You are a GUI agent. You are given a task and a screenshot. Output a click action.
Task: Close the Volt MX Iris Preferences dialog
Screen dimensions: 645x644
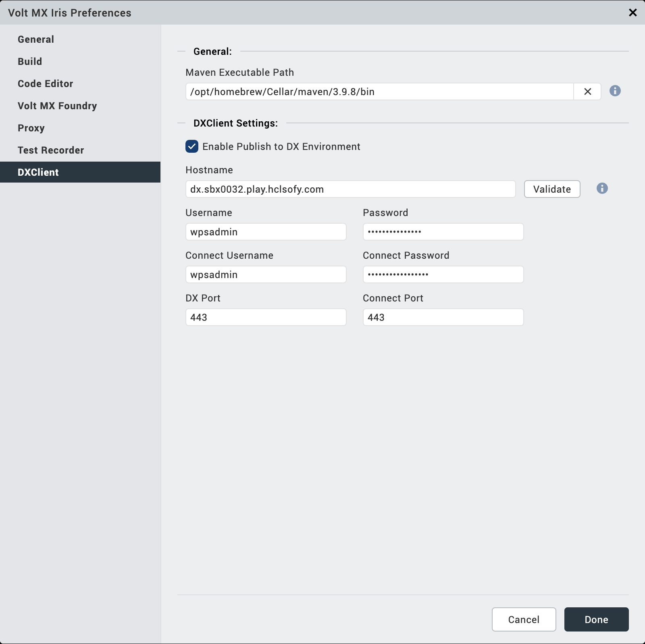tap(633, 12)
